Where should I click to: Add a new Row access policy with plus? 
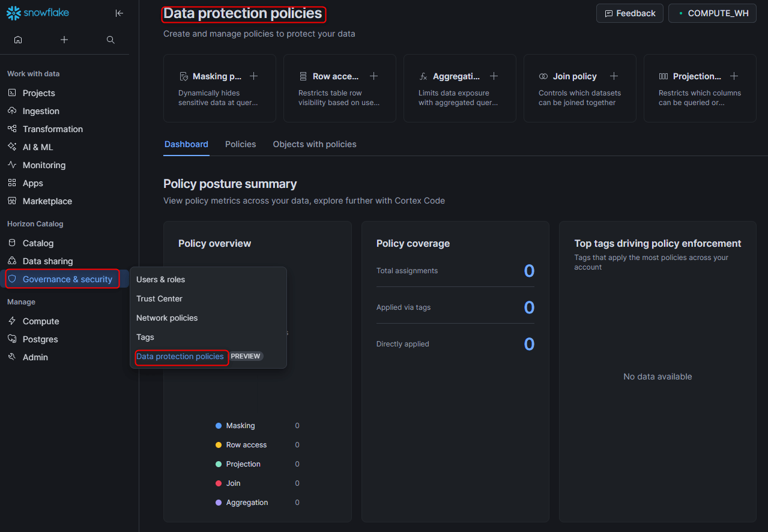coord(373,76)
